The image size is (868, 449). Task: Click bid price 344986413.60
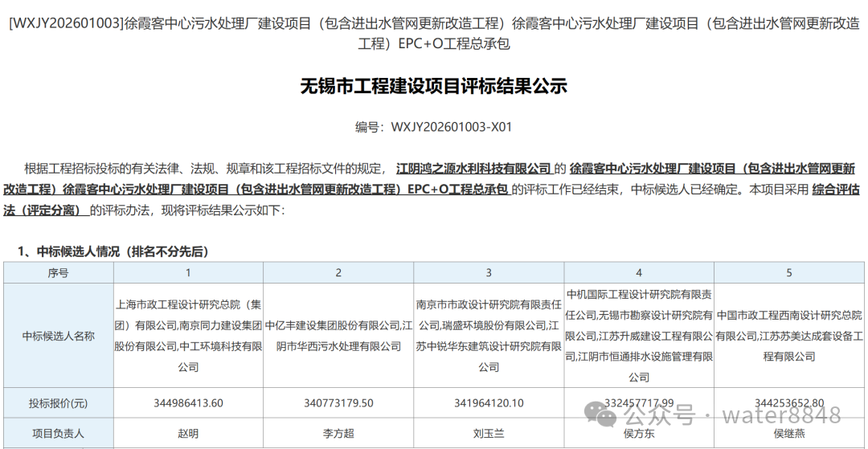pos(188,403)
